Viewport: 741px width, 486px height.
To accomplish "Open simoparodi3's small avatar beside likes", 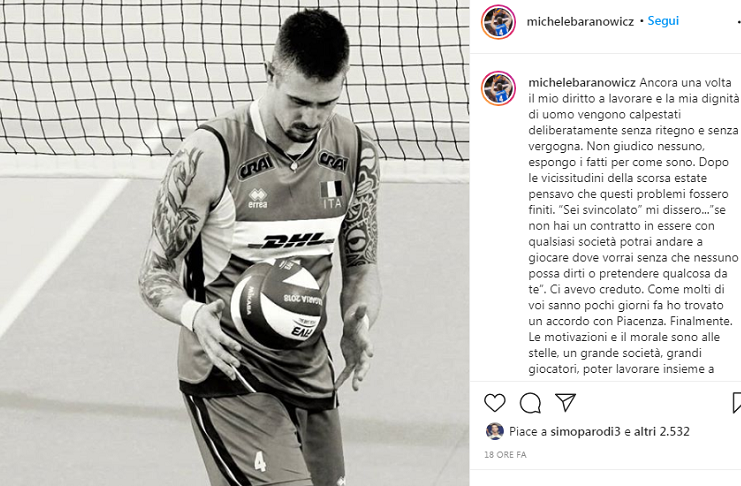I will pyautogui.click(x=494, y=431).
